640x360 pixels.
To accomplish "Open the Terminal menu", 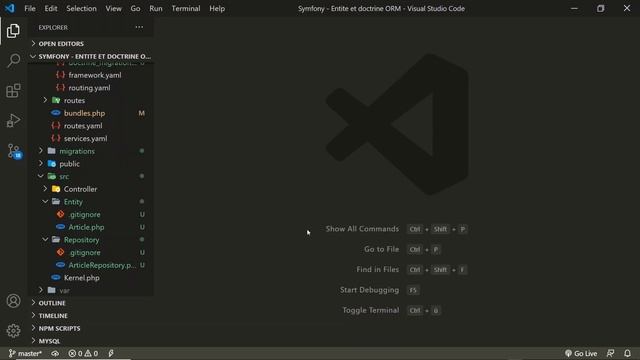I will [186, 8].
